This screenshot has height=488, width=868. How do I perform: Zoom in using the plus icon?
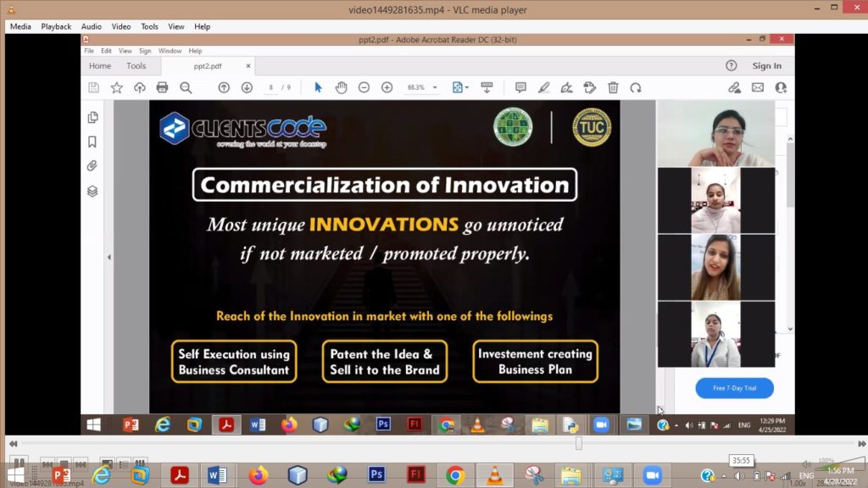click(387, 87)
